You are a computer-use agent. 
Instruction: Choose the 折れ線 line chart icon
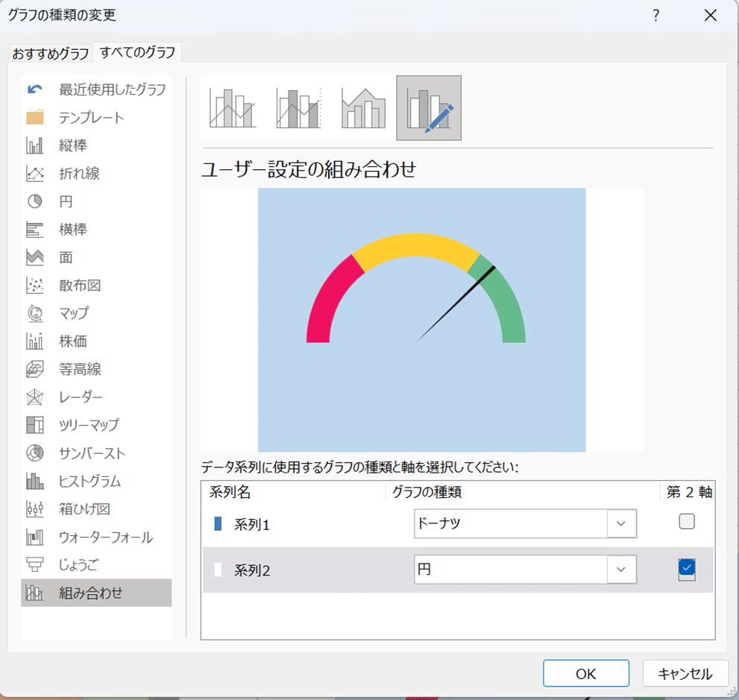[x=35, y=174]
